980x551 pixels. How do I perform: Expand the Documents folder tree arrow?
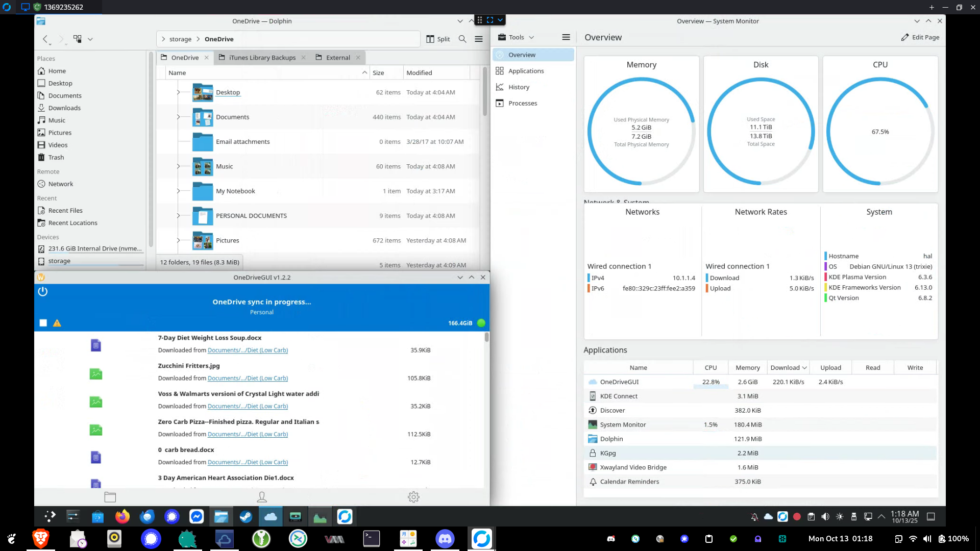[x=178, y=117]
